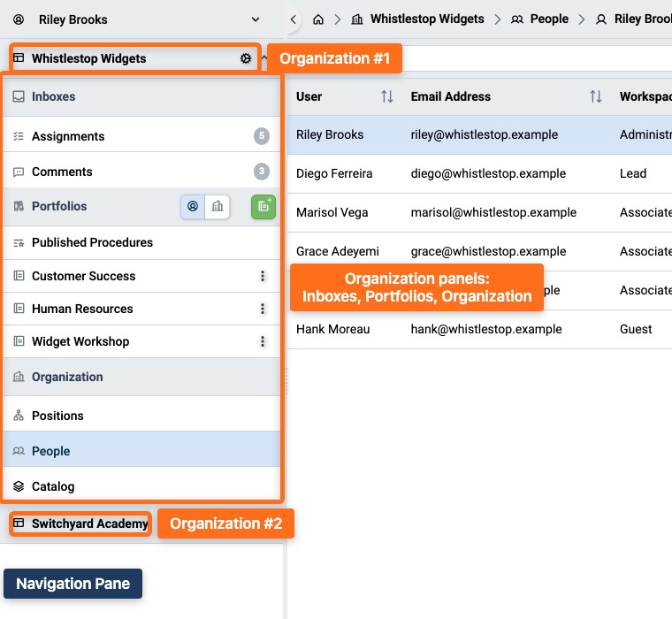Open the Catalog item
Screen dimensions: 672x619
tap(141, 486)
